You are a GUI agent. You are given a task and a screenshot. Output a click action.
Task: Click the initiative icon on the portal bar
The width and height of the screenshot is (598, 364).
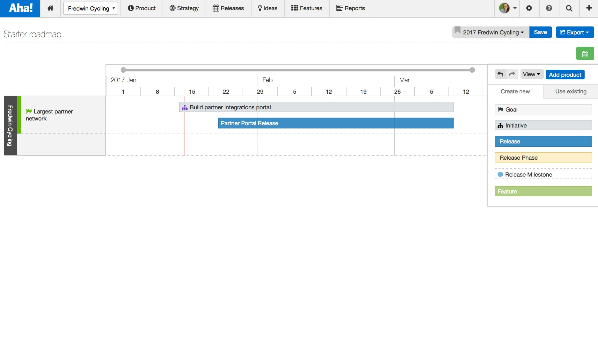tap(185, 107)
